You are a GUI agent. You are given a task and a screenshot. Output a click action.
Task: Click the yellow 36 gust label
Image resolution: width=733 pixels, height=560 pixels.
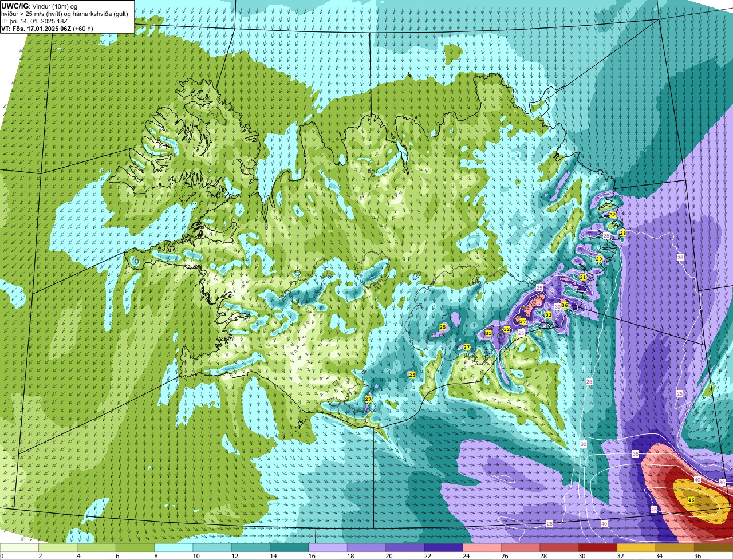point(564,305)
